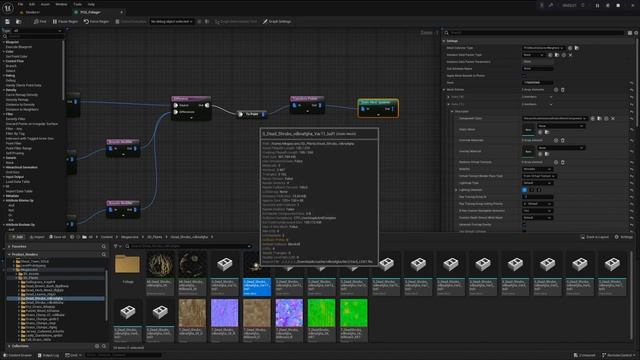This screenshot has width=640, height=360.
Task: Close the PCG_Foliage tab
Action: pos(121,12)
